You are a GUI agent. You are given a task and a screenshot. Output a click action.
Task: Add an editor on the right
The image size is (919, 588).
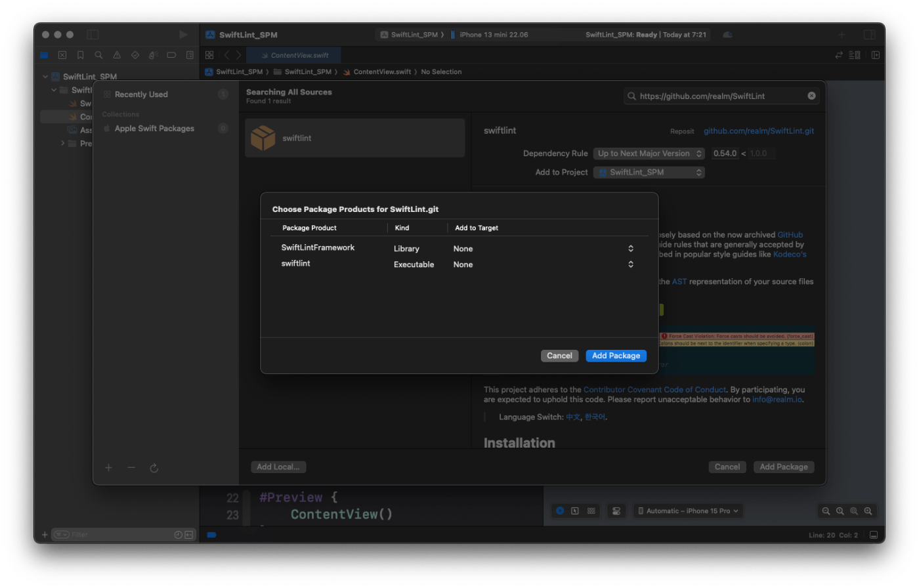point(876,55)
